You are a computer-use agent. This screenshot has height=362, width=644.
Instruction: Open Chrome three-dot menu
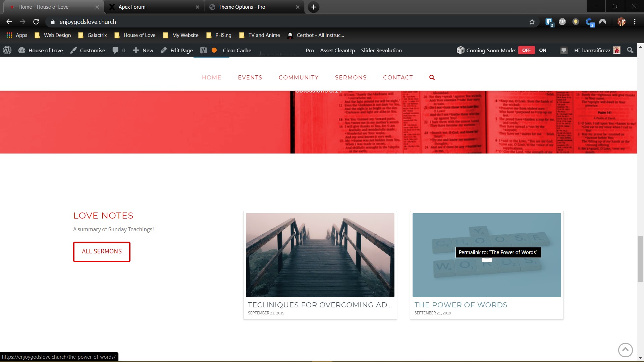635,22
